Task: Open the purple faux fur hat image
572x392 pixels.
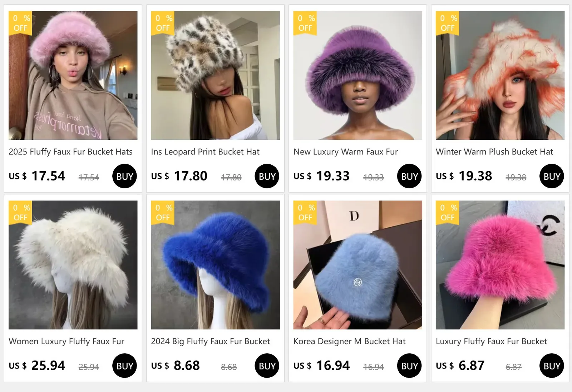Action: pyautogui.click(x=357, y=75)
